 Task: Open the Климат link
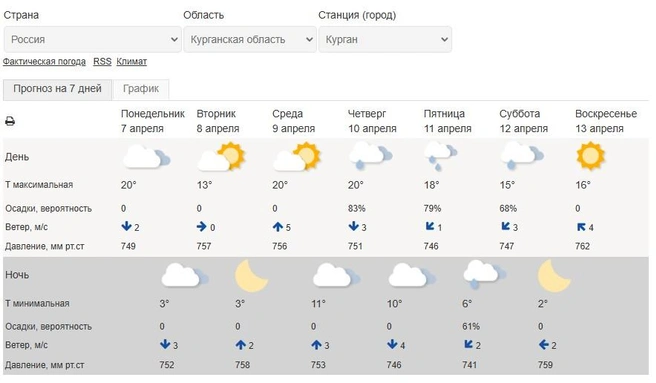[x=131, y=62]
